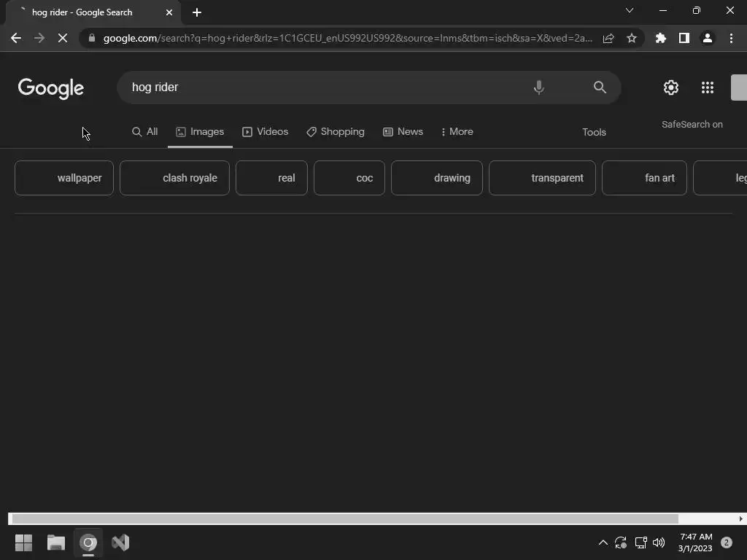Click the browser back arrow
Viewport: 747px width, 560px height.
click(16, 38)
